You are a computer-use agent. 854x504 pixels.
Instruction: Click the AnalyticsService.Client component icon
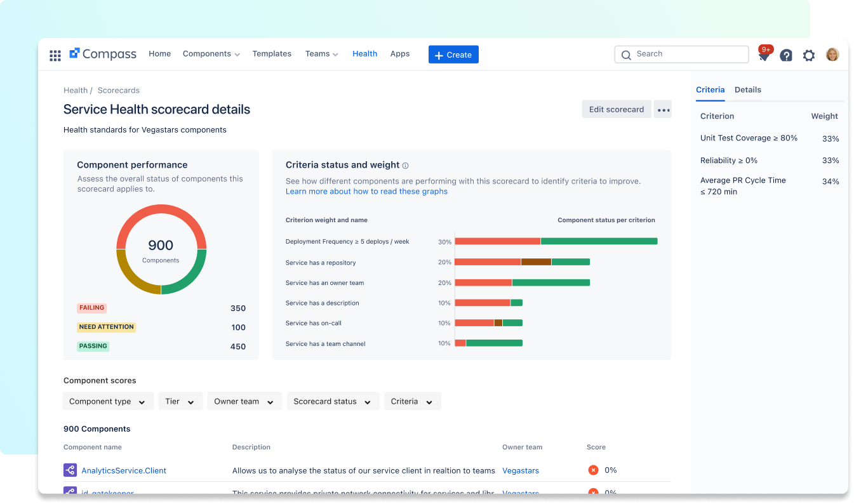tap(70, 470)
